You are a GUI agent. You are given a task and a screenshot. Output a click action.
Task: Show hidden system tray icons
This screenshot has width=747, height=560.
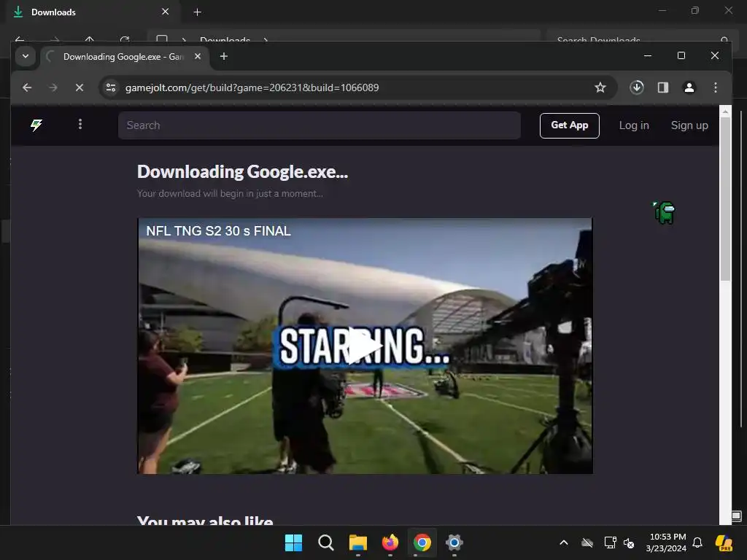click(x=564, y=542)
